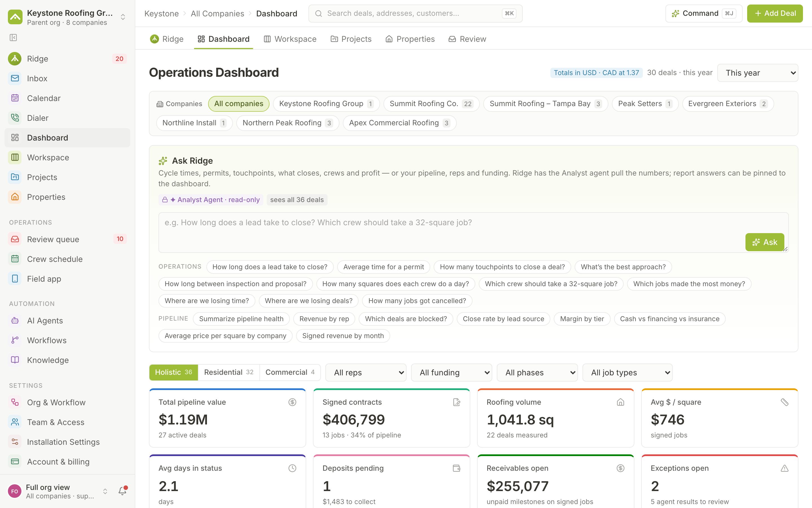Click the Add Deal button
The image size is (812, 508).
[775, 14]
